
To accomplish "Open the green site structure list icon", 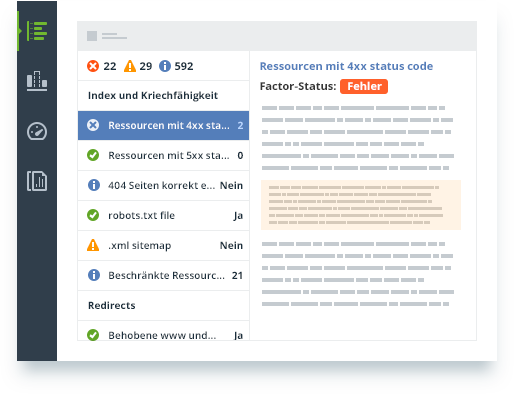I will [37, 31].
